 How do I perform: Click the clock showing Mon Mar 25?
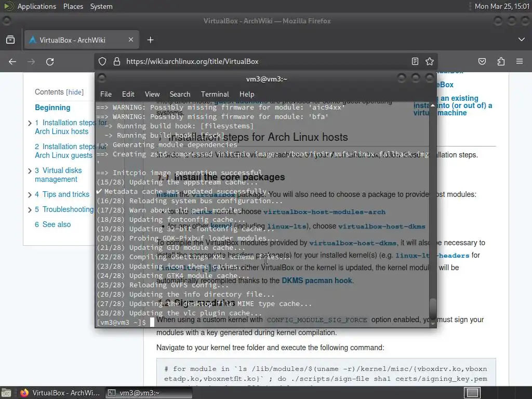(502, 6)
